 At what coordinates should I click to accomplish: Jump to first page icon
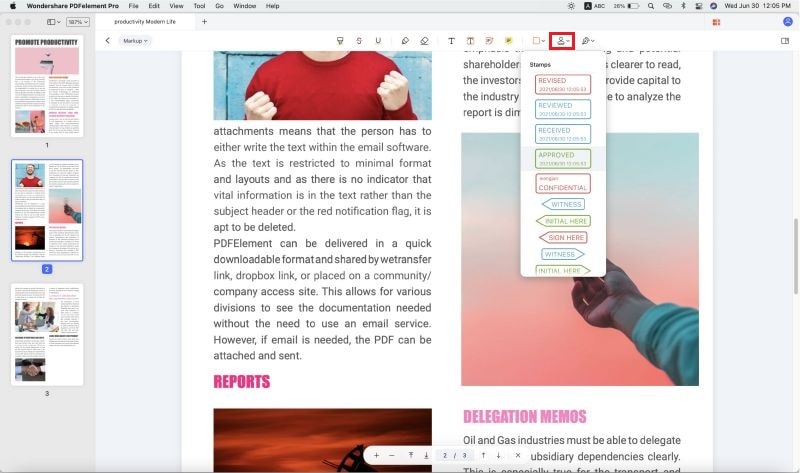tap(411, 455)
